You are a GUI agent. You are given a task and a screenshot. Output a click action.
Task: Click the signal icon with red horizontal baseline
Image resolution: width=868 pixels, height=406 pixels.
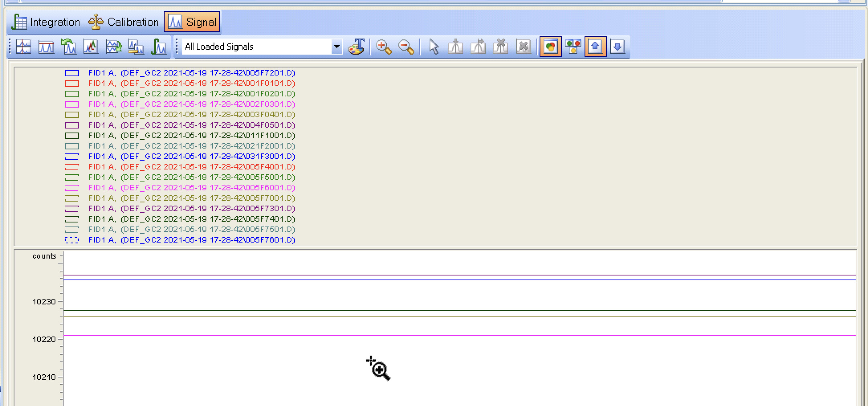point(46,47)
